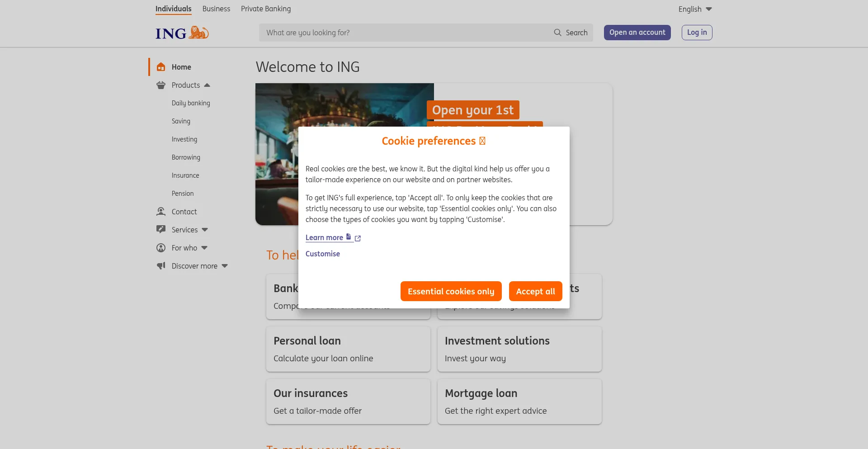
Task: Expand the Services menu arrow
Action: coord(205,230)
